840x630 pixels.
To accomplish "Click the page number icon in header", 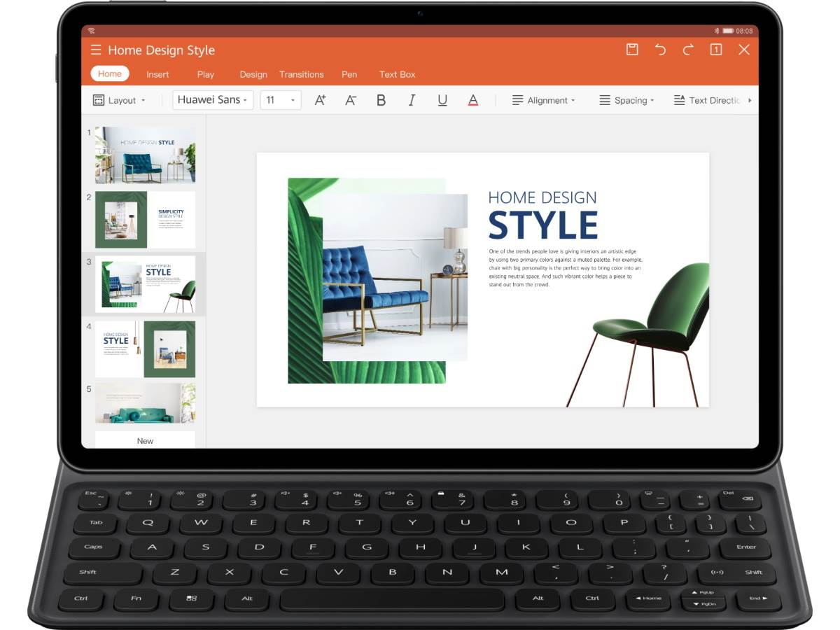I will tap(716, 50).
